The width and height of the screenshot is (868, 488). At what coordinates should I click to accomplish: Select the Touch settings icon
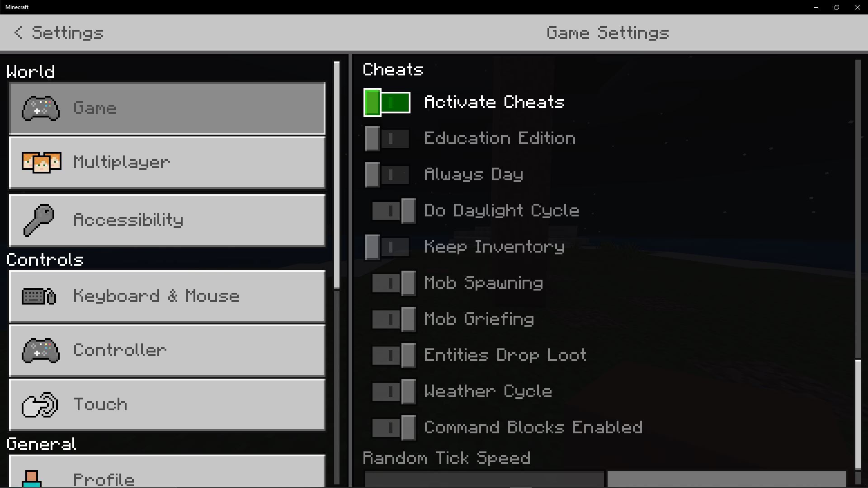coord(40,404)
